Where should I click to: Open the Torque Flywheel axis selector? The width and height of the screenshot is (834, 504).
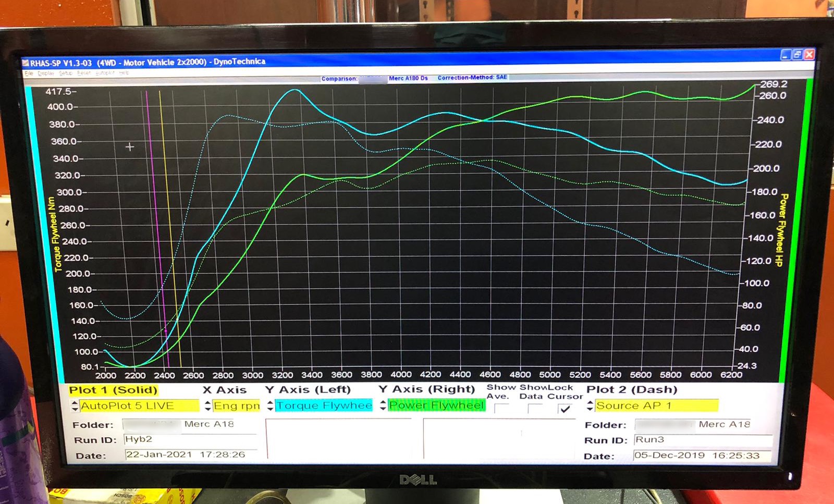click(x=324, y=405)
